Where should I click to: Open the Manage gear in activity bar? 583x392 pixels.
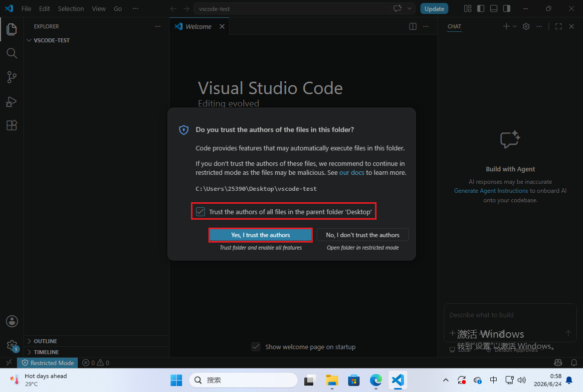coord(11,346)
